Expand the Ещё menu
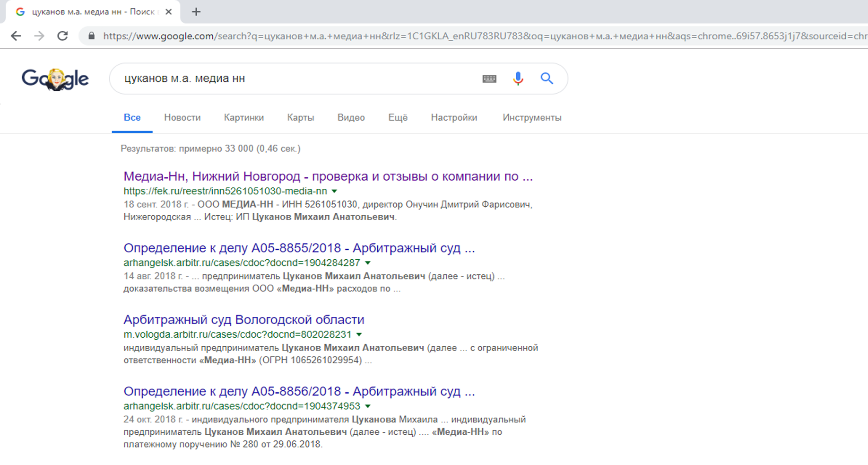The image size is (868, 465). coord(398,117)
